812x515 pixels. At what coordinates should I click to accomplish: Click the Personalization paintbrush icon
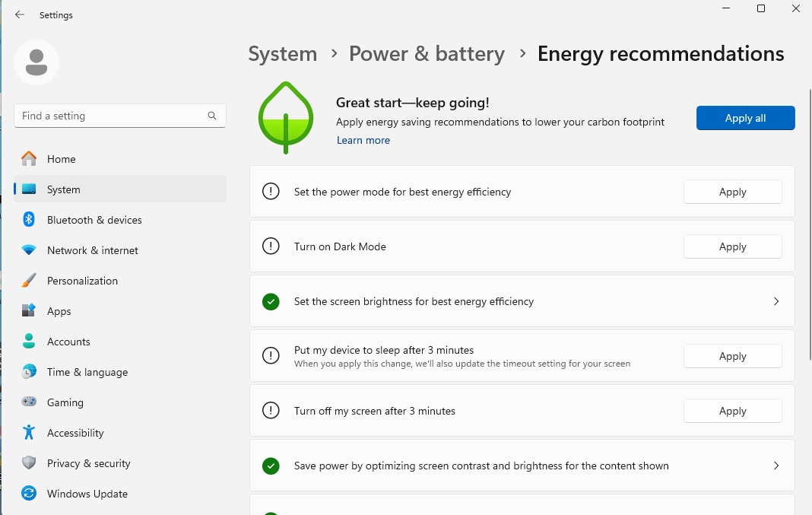click(29, 280)
